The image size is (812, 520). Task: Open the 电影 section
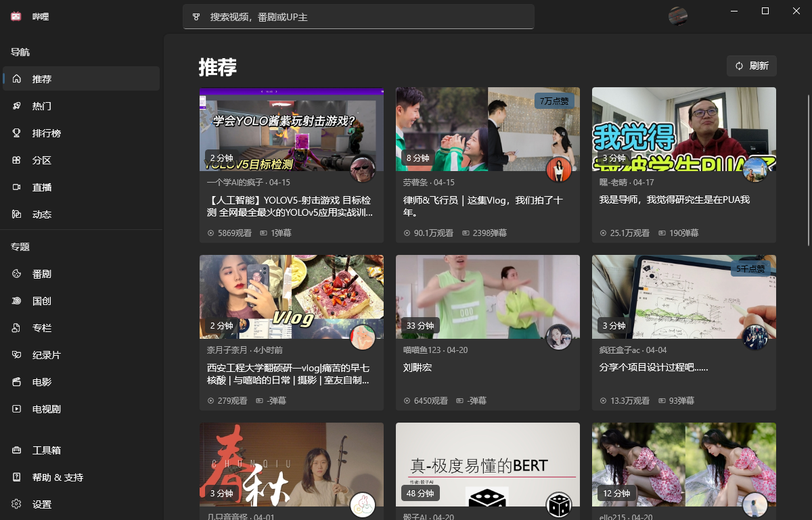pyautogui.click(x=81, y=381)
